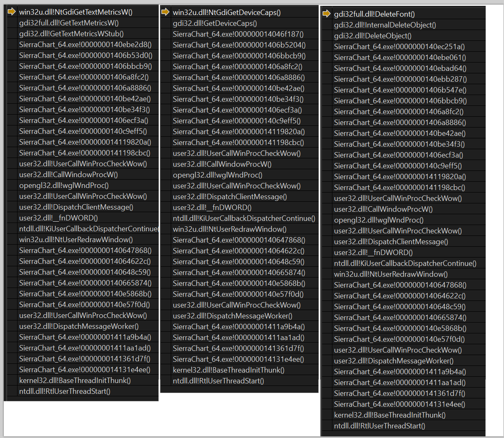Select frame gdi32.dll!DeleteObject()
Image resolution: width=504 pixels, height=438 pixels.
tap(373, 36)
